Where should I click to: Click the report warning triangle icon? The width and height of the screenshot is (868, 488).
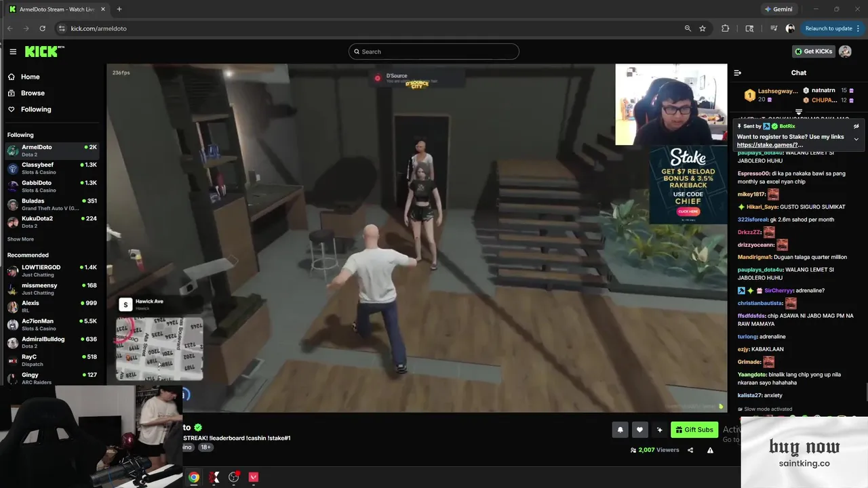point(710,450)
